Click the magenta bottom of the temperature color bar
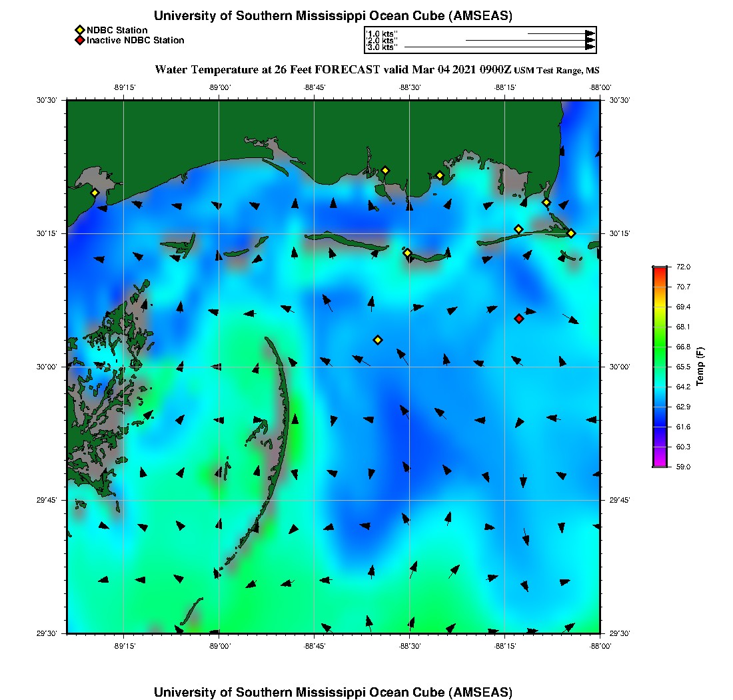The width and height of the screenshot is (733, 700). click(659, 463)
